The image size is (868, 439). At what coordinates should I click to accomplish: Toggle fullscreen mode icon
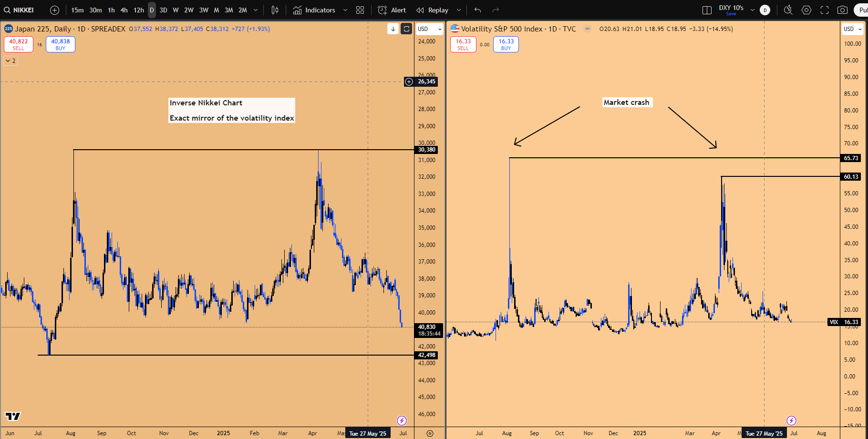click(x=825, y=10)
